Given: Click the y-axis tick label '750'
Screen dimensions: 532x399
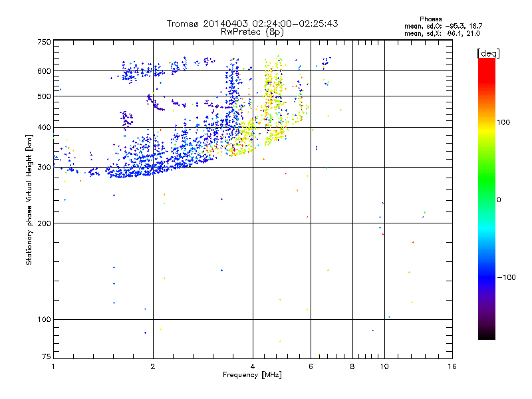Looking at the screenshot, I should [44, 42].
